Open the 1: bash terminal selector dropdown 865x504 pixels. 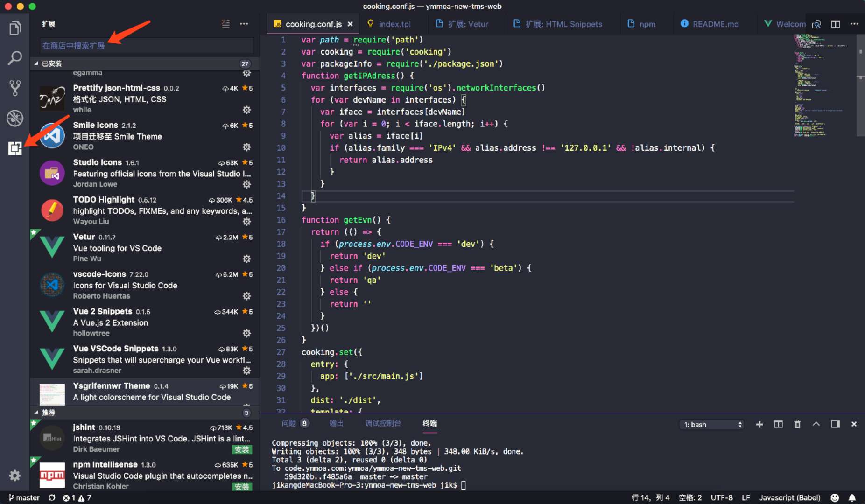coord(711,424)
